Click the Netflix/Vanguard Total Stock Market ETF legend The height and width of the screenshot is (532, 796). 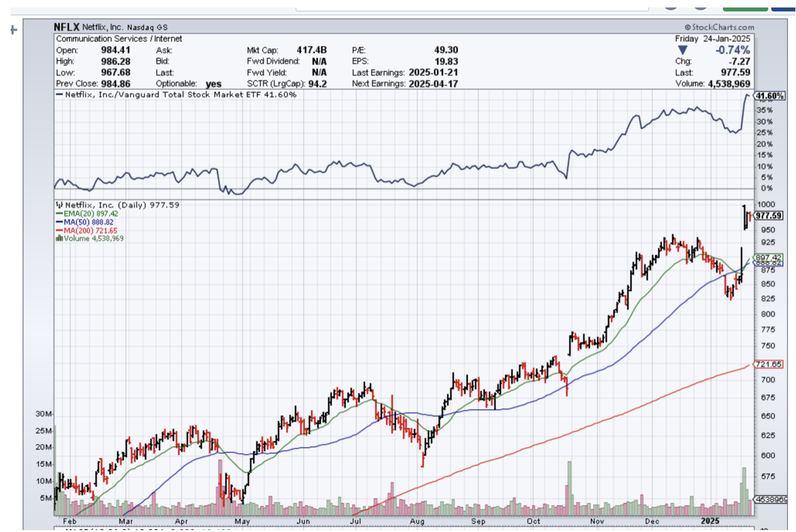(x=176, y=95)
